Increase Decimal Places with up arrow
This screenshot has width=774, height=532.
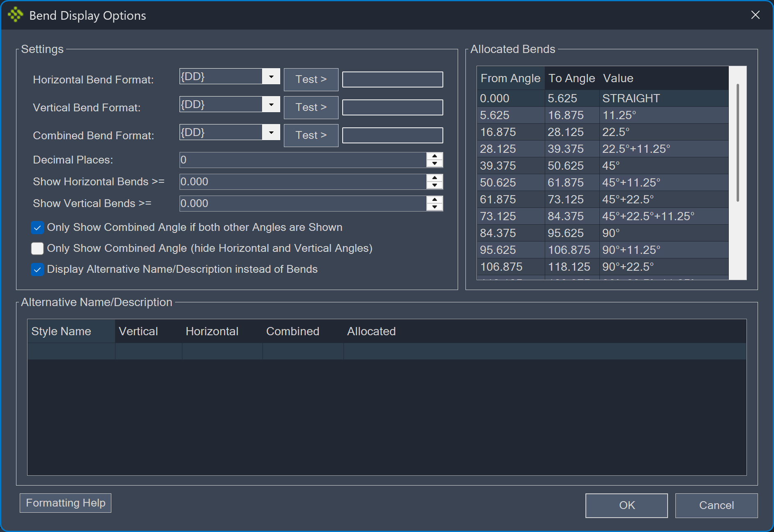click(x=435, y=156)
